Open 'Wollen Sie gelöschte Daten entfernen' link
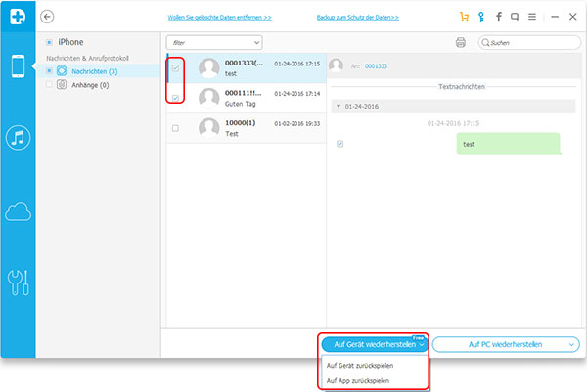 click(x=220, y=18)
